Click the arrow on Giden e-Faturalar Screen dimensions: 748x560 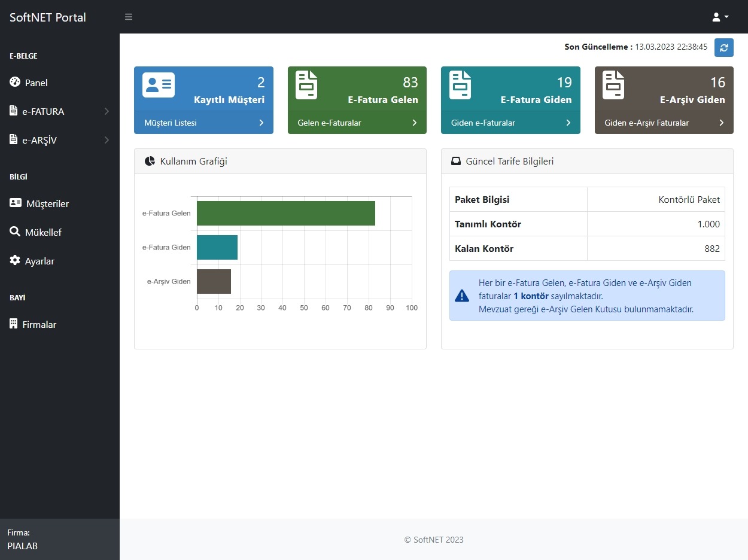pos(568,123)
